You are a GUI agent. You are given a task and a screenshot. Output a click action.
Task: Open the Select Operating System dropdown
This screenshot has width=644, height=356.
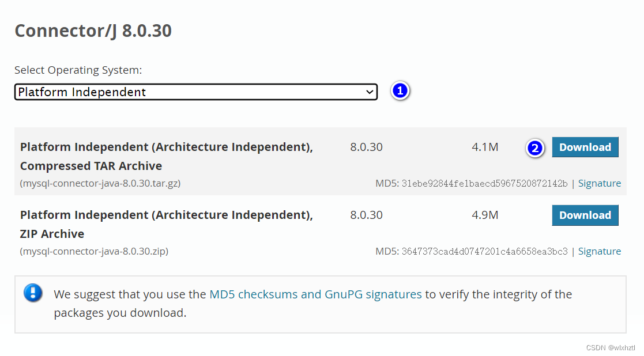(x=196, y=92)
